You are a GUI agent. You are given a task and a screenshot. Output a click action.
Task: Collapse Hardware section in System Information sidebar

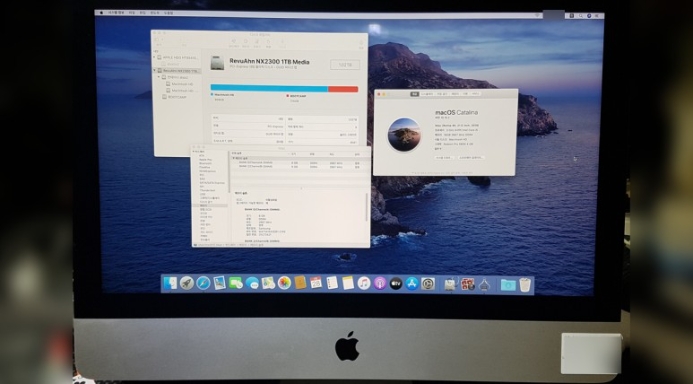(x=194, y=152)
